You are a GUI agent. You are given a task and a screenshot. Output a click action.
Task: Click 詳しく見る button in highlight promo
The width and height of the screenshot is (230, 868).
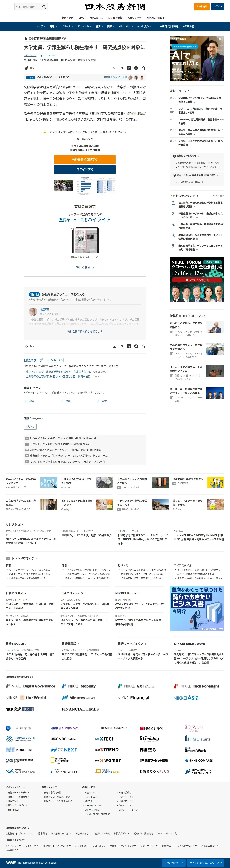[x=85, y=267]
